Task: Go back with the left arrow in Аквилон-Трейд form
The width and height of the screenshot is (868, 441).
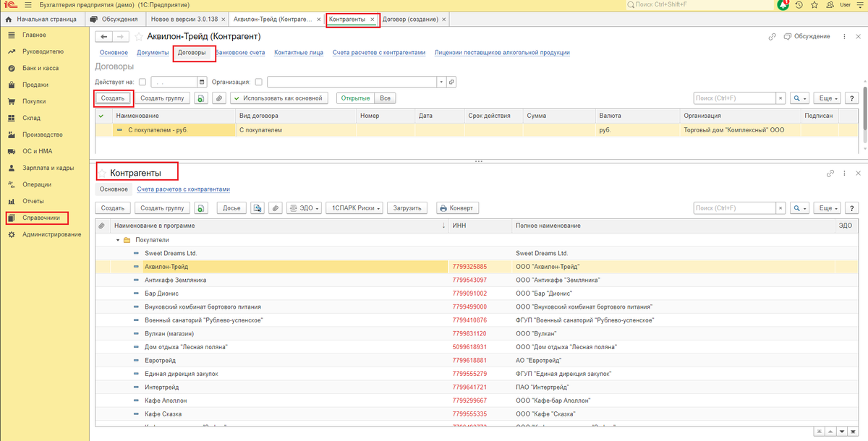Action: 103,36
